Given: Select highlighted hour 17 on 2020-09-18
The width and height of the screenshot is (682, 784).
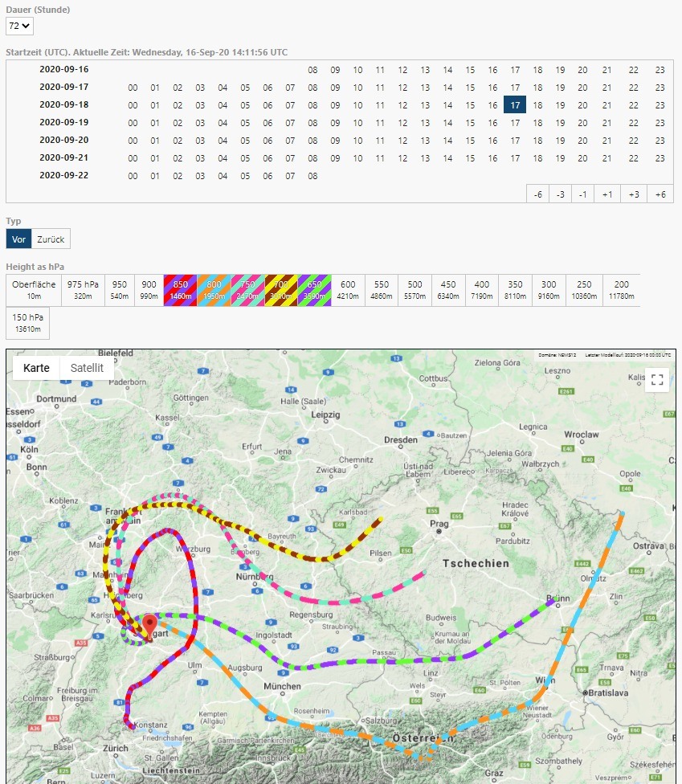Looking at the screenshot, I should 515,104.
